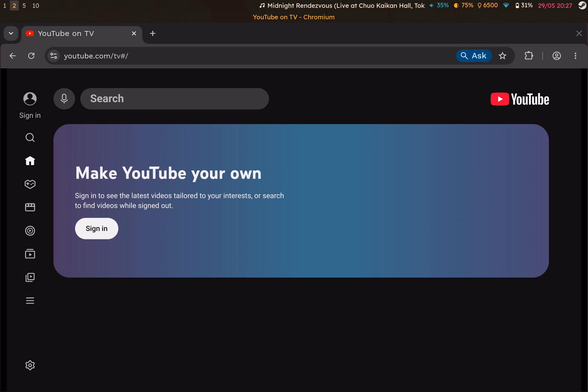This screenshot has height=392, width=588.
Task: Open YouTube settings gear icon
Action: (x=30, y=365)
